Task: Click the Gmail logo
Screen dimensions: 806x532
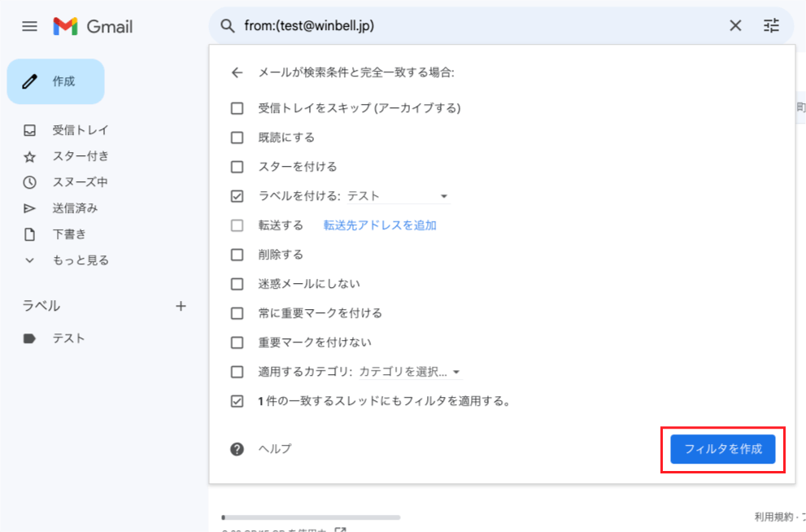Action: coord(93,26)
